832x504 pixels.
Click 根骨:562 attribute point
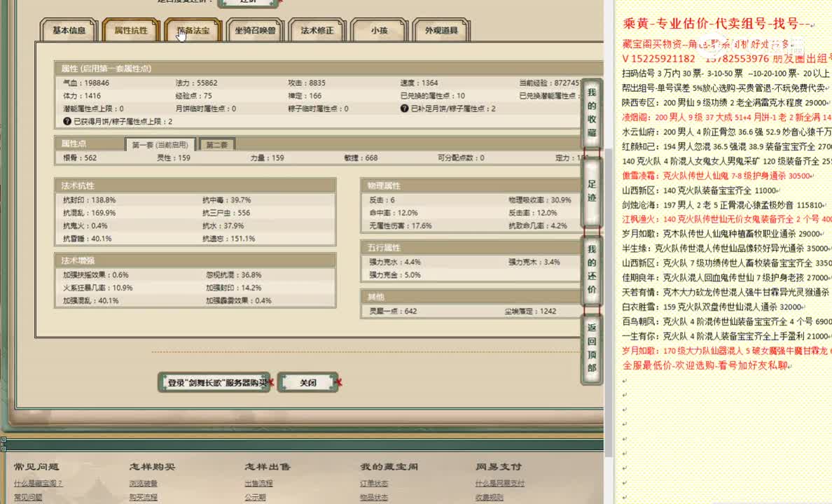click(x=80, y=157)
